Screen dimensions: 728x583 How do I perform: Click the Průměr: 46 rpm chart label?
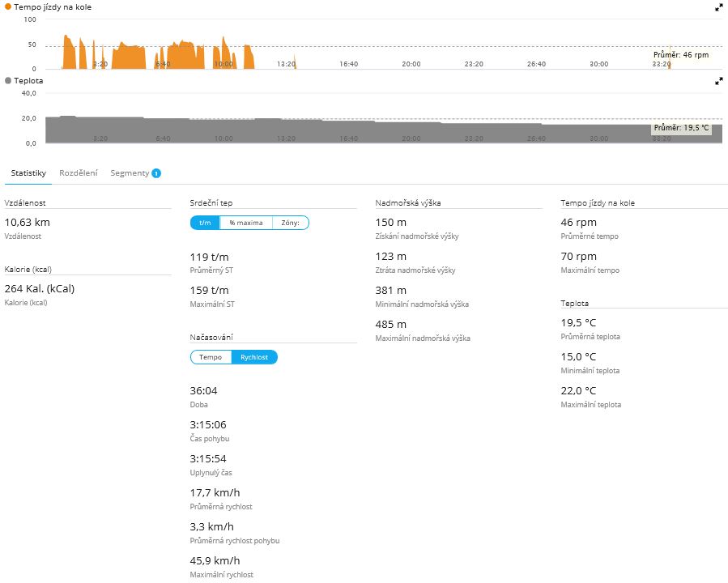click(681, 55)
